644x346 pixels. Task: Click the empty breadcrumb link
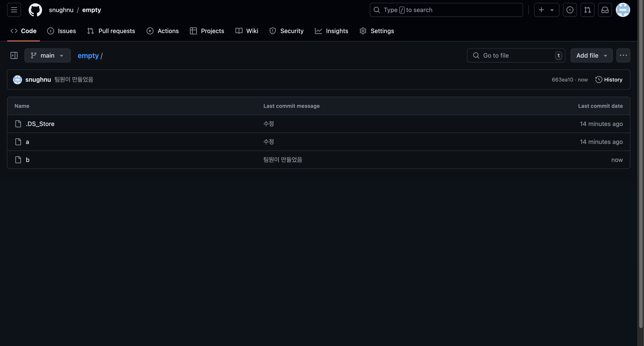[88, 55]
